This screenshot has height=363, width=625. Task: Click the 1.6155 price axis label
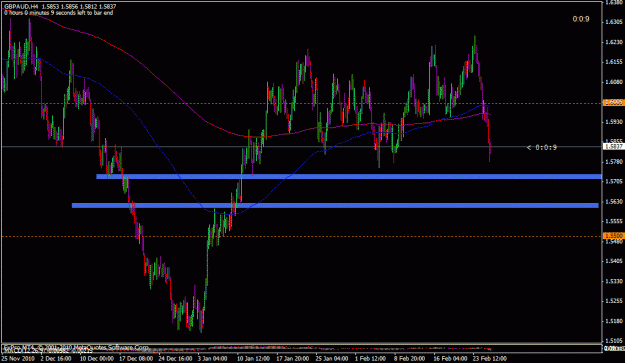(614, 62)
